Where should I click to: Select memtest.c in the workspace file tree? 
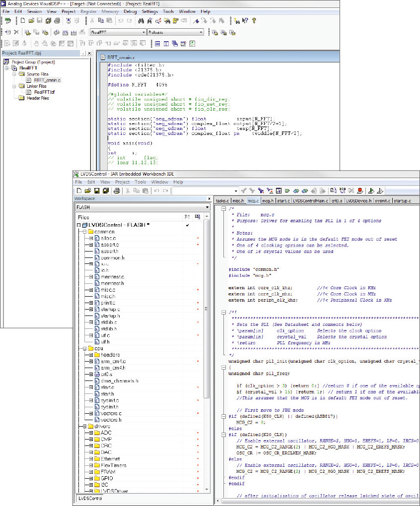pos(112,277)
